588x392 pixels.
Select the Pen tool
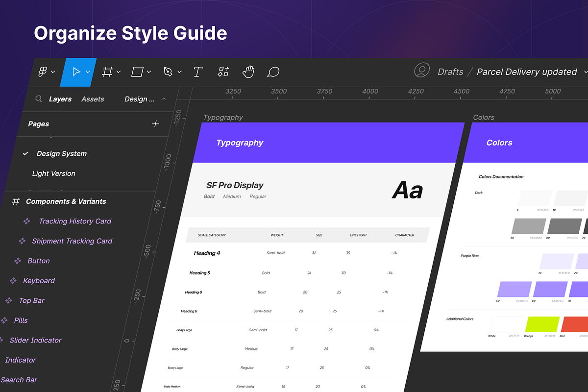click(x=168, y=72)
